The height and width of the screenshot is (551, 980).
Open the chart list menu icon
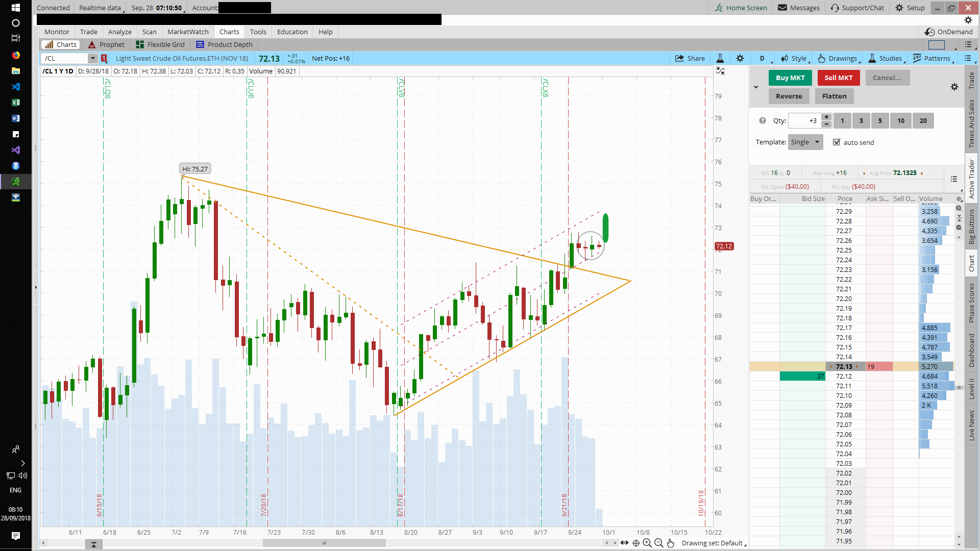tap(968, 58)
